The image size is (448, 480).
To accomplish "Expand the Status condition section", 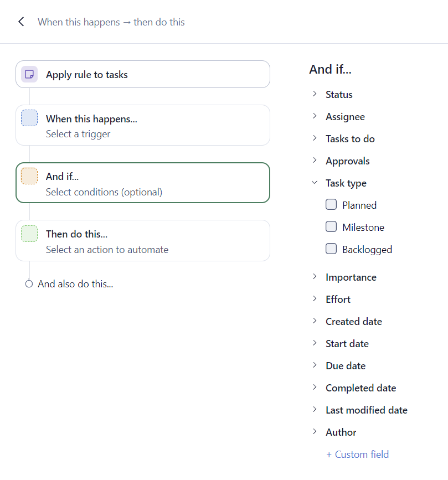I will [x=315, y=94].
